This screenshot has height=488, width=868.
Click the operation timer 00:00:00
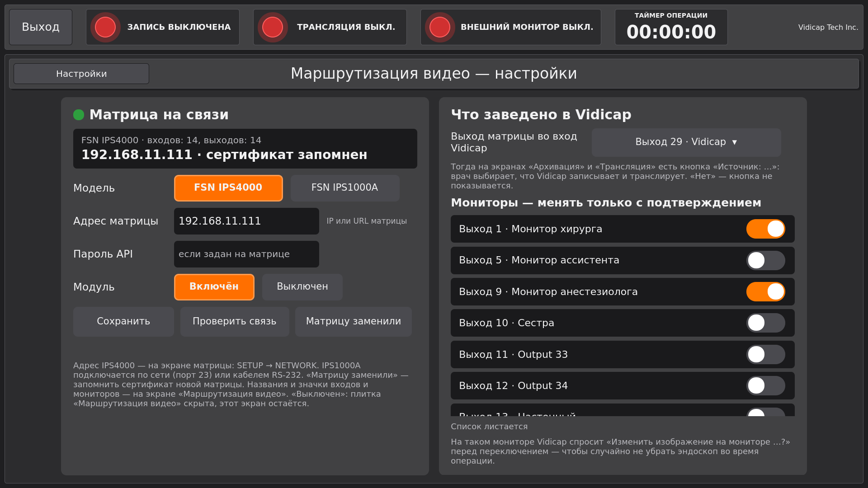pyautogui.click(x=671, y=32)
